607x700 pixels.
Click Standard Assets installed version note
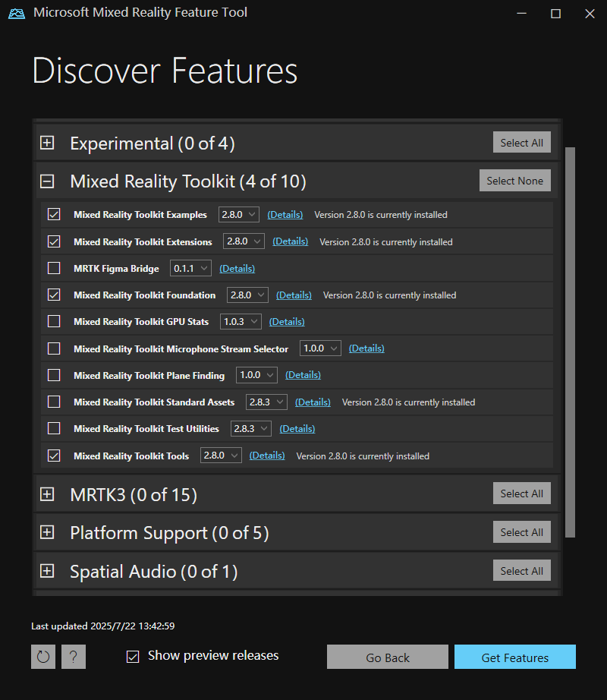(408, 402)
